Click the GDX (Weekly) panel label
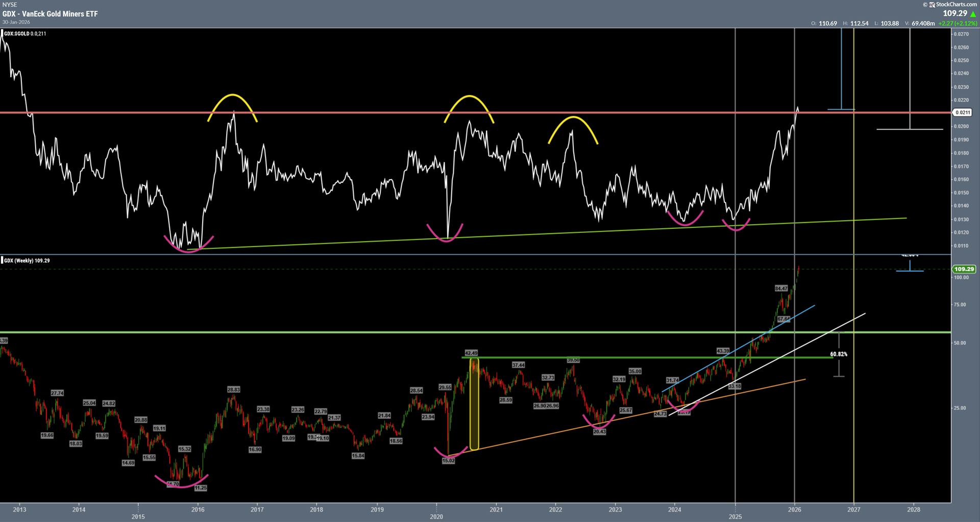This screenshot has width=980, height=522. click(x=27, y=260)
